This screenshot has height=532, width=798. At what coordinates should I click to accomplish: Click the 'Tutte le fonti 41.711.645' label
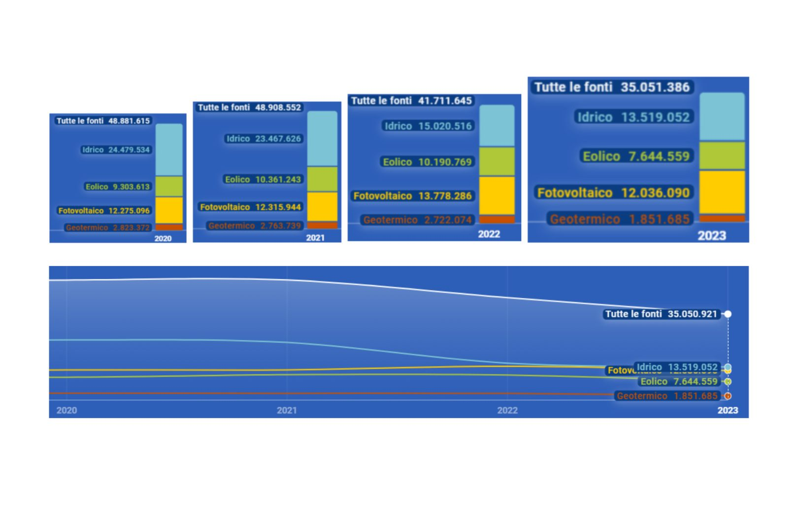411,100
